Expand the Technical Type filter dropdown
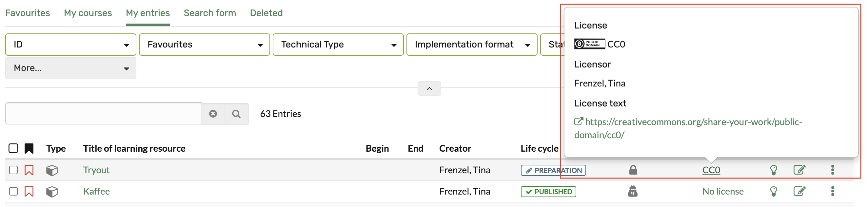Viewport: 868px width, 207px height. coord(338,45)
